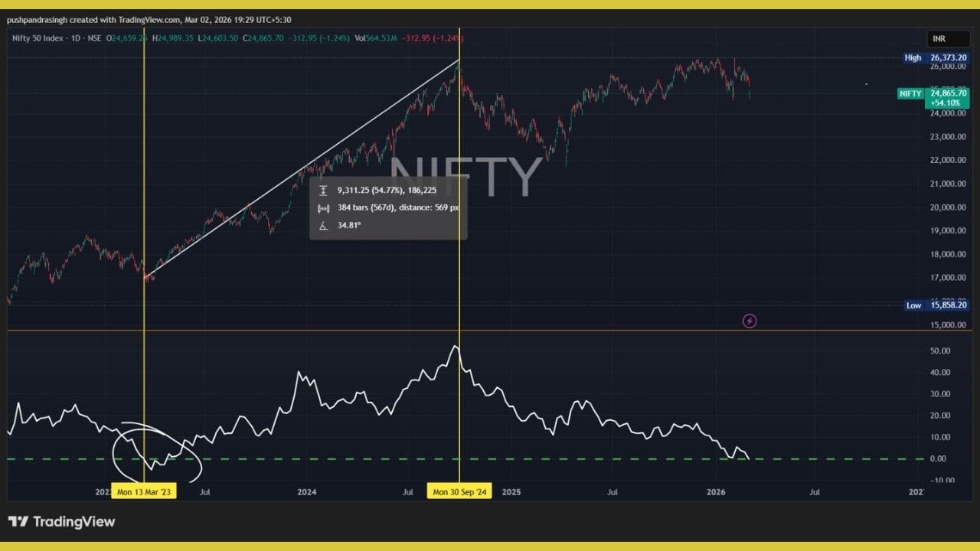Click the bars range icon beside 384 bars
Screen dimensions: 980x551
[x=323, y=207]
